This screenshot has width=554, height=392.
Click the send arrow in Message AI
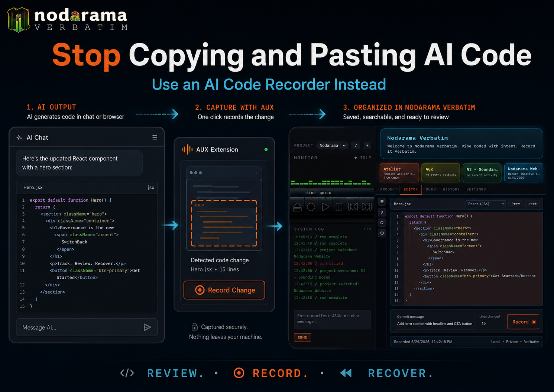tap(147, 327)
